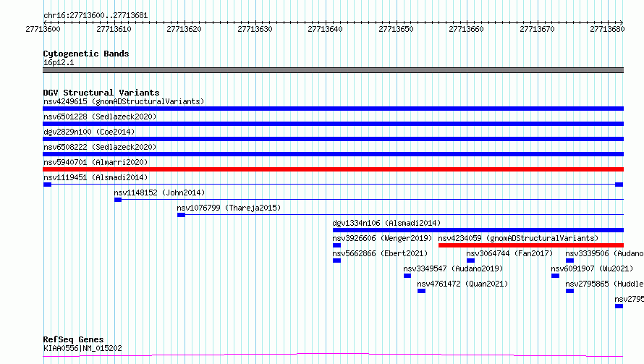Click the nsv6508222 (Sedlazeck2020) label

click(100, 147)
